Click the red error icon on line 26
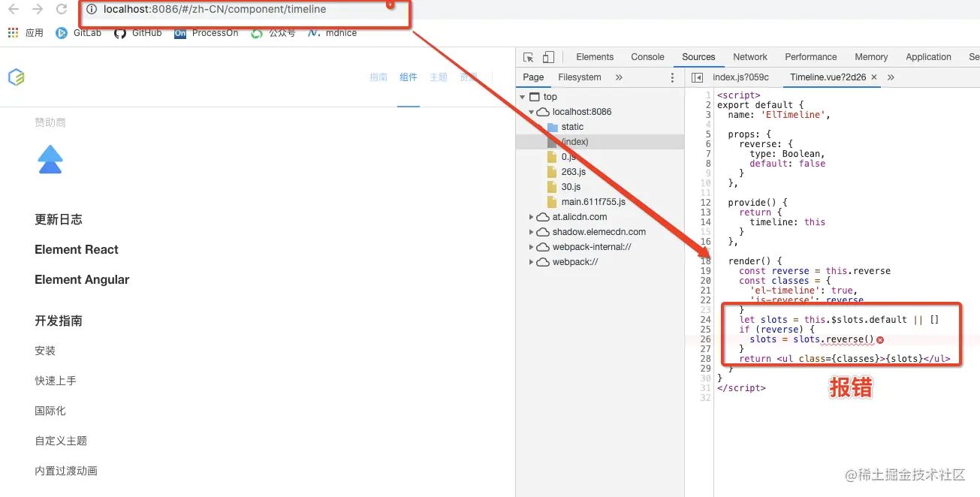Image resolution: width=980 pixels, height=497 pixels. tap(880, 339)
